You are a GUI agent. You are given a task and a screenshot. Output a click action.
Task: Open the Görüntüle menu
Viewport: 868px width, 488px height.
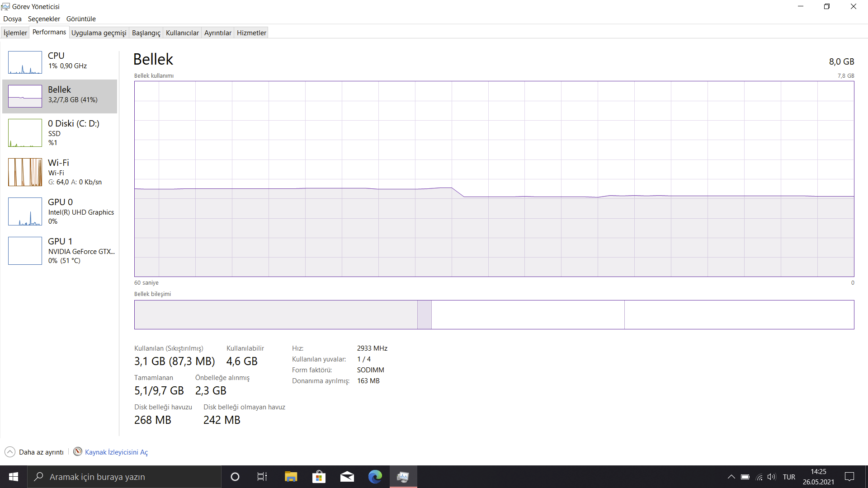pos(81,19)
